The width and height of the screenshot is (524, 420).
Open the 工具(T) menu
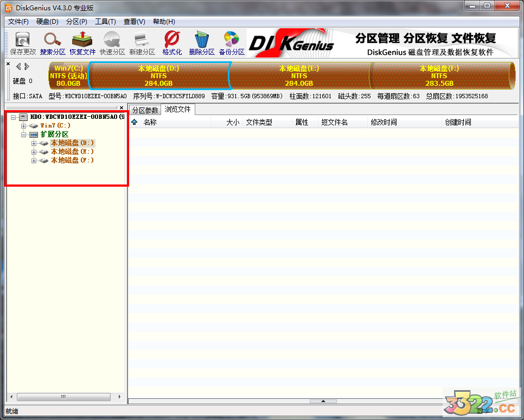[105, 22]
